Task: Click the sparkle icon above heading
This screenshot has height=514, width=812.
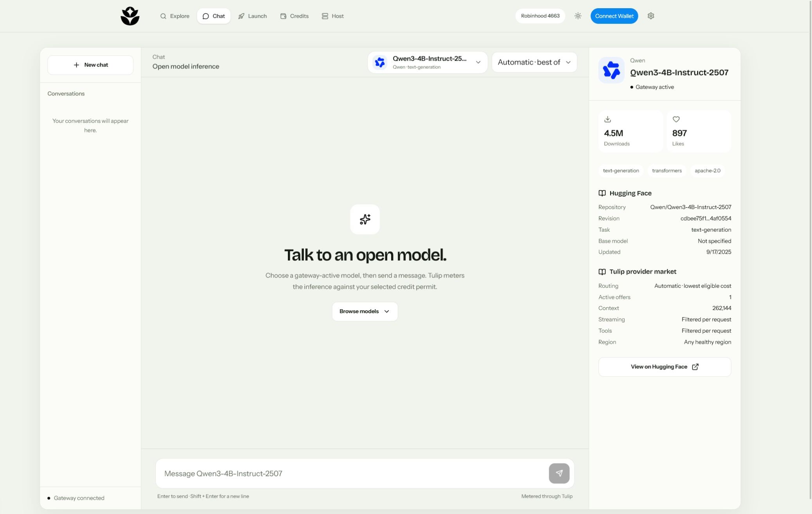Action: tap(365, 219)
